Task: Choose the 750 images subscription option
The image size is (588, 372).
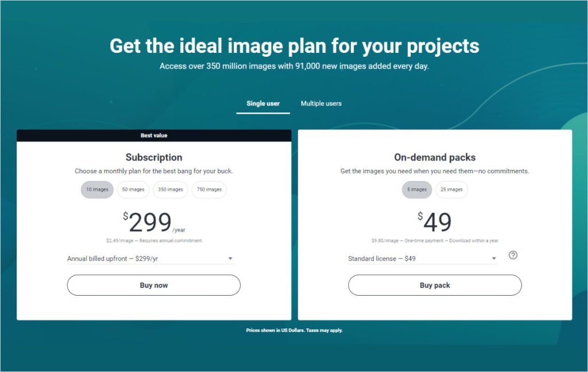Action: click(209, 189)
